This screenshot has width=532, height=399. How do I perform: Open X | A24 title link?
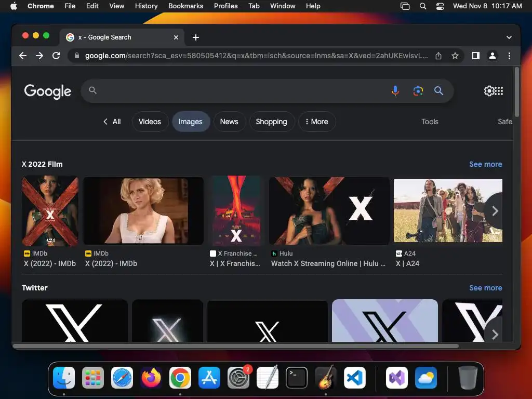click(407, 263)
